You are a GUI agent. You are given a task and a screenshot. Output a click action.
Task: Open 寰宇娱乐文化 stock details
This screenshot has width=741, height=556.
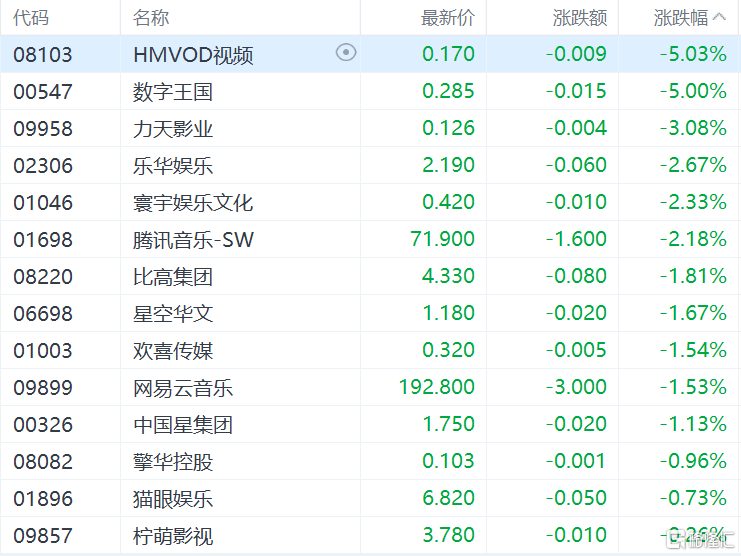click(x=193, y=202)
